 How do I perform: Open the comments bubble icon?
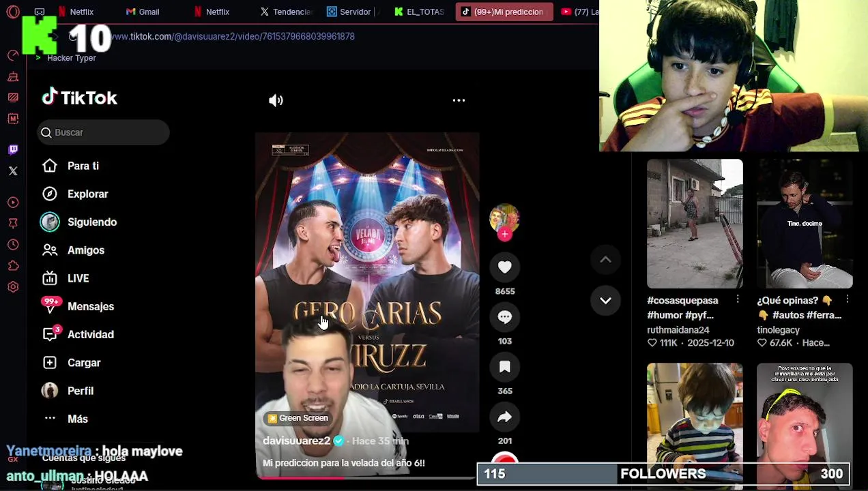coord(505,317)
